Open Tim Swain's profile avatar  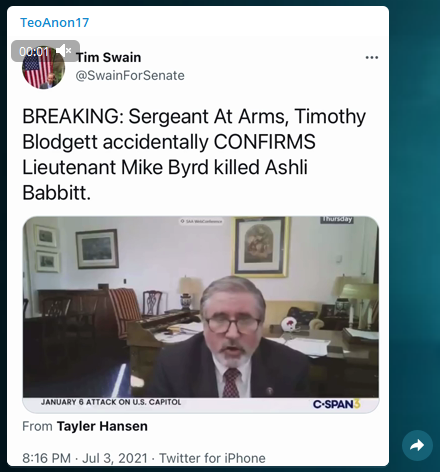[43, 68]
